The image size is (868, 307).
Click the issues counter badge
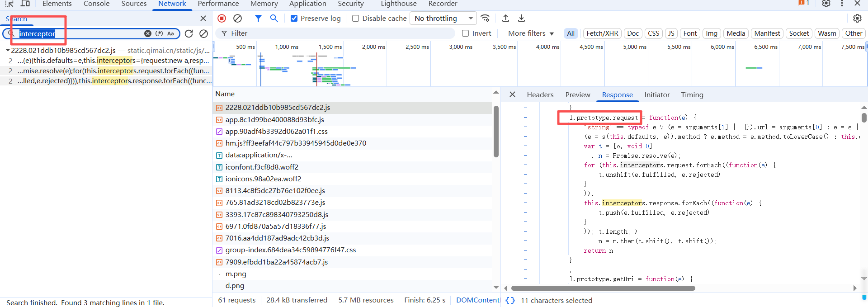click(x=803, y=3)
